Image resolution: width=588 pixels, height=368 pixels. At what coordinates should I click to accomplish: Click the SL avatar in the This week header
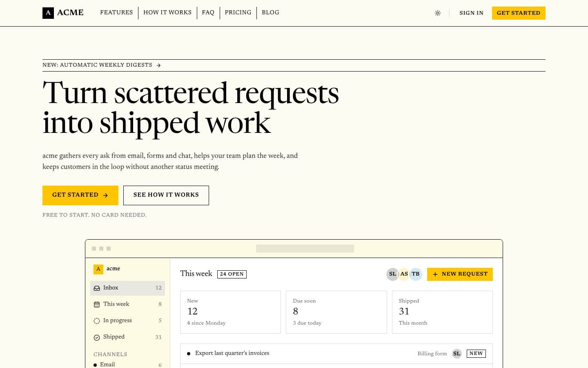pos(392,274)
